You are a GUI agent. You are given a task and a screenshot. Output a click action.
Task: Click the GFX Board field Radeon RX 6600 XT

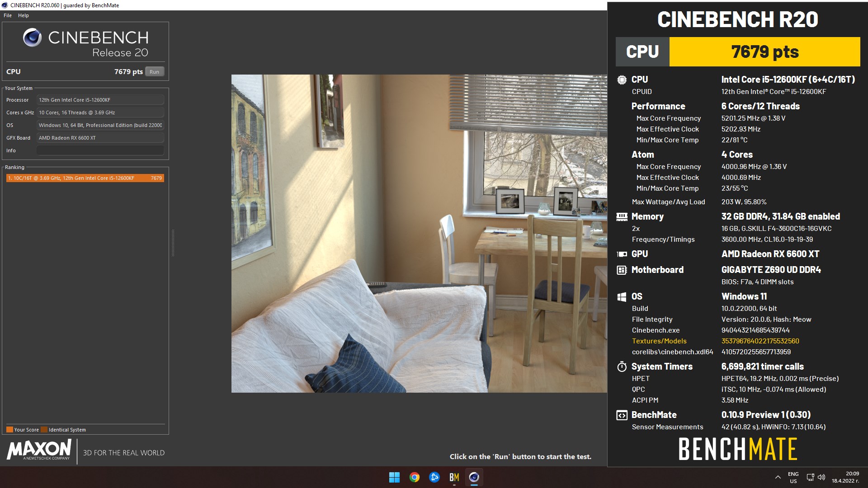coord(100,138)
